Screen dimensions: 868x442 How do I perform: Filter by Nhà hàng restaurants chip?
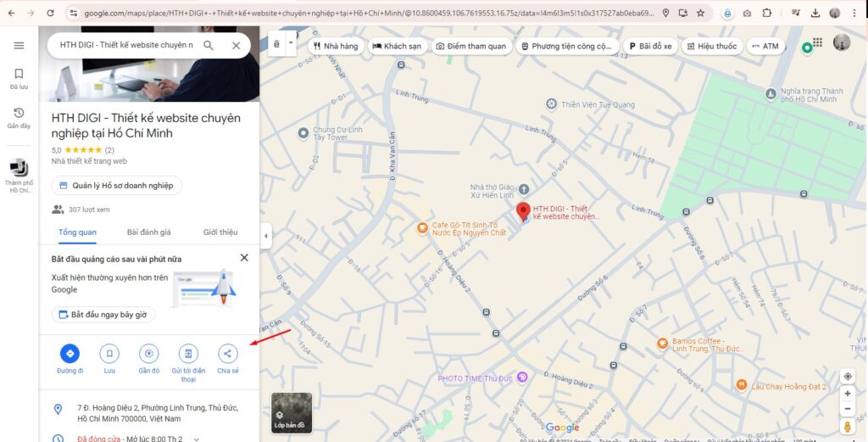(x=336, y=46)
